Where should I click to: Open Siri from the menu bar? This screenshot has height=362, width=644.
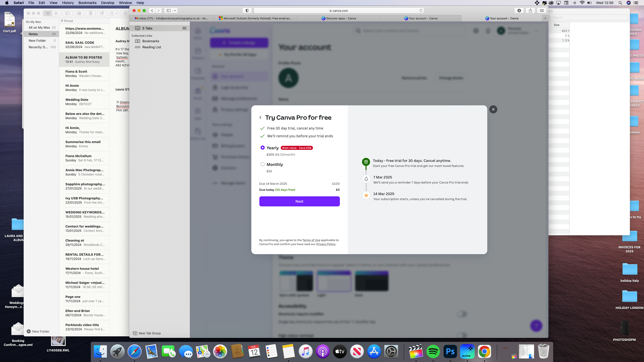click(628, 3)
